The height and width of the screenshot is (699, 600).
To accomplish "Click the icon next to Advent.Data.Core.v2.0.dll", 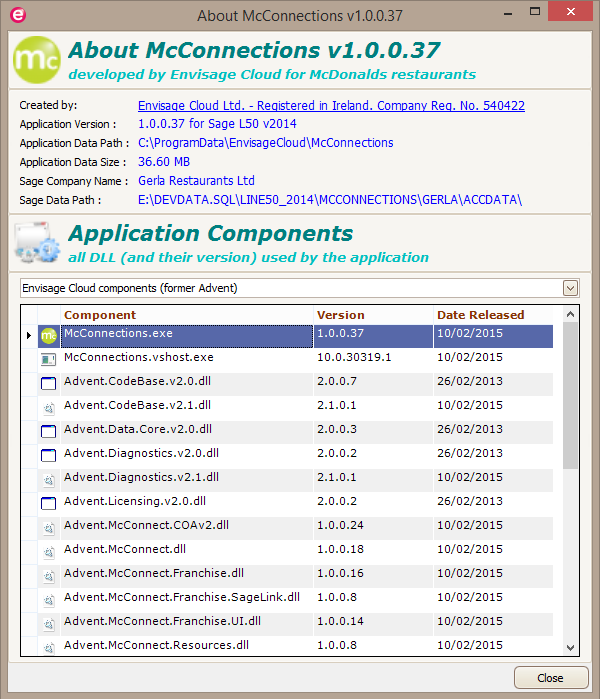I will 49,432.
